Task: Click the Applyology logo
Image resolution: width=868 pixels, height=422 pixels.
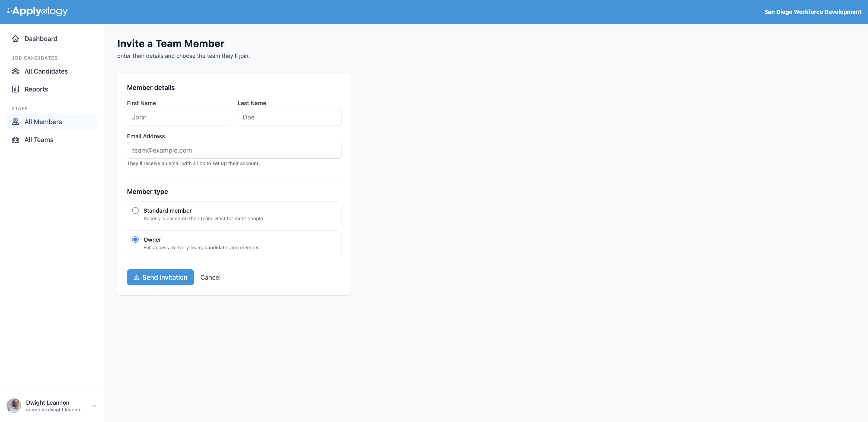Action: coord(37,11)
